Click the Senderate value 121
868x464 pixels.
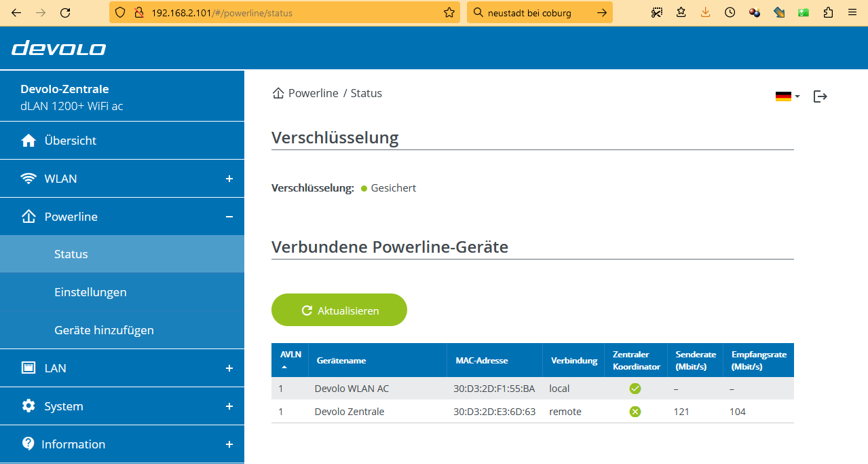[x=681, y=412]
